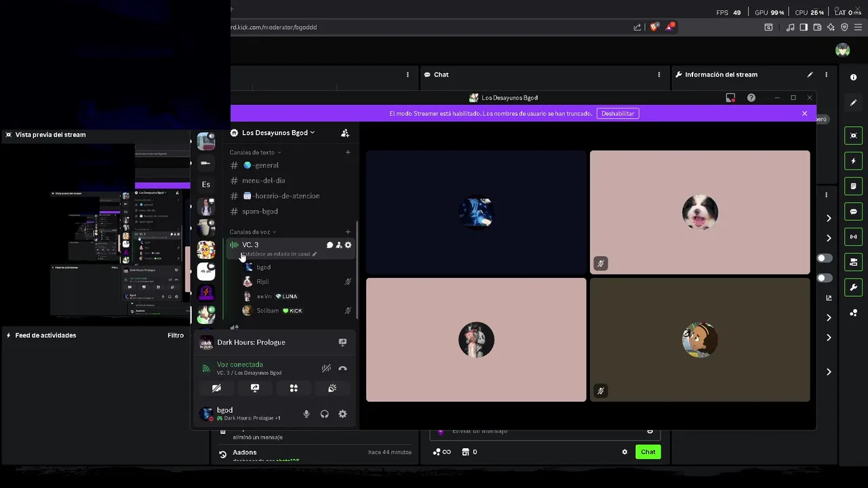Image resolution: width=868 pixels, height=488 pixels.
Task: Open VC. 3 channel settings gear
Action: [x=349, y=245]
